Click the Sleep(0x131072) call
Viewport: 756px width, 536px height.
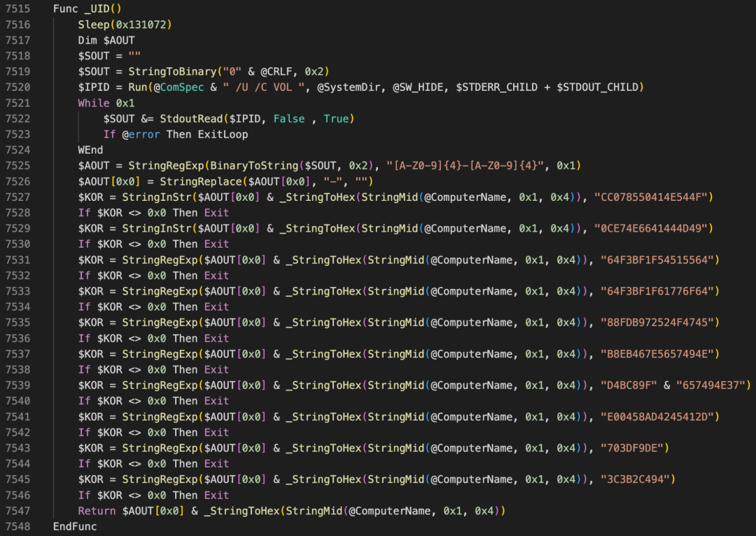(x=125, y=24)
